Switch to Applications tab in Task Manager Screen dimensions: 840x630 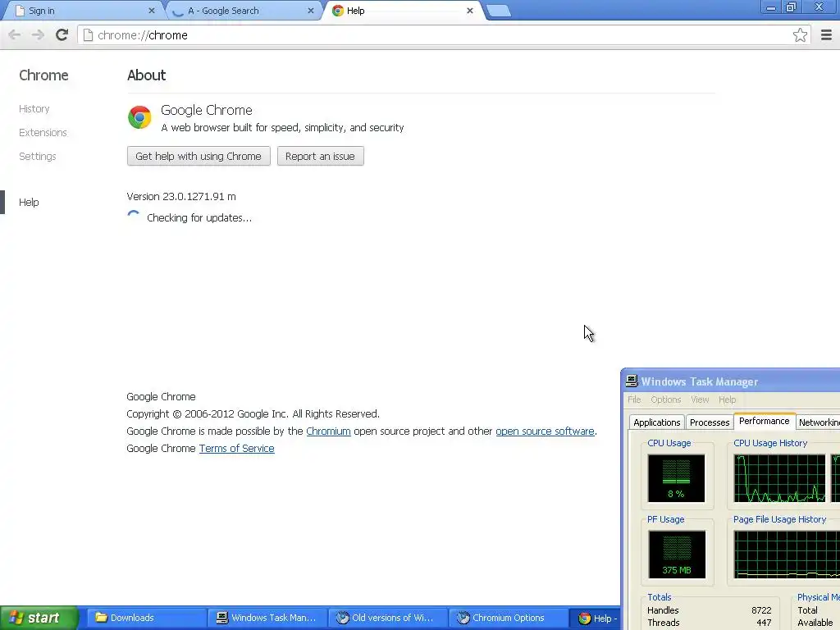pyautogui.click(x=657, y=422)
